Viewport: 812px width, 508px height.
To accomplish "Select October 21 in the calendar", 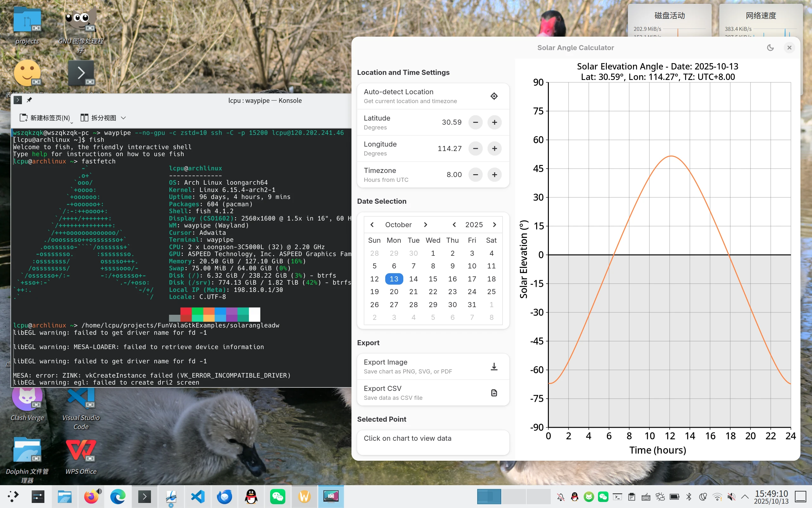I will point(413,292).
